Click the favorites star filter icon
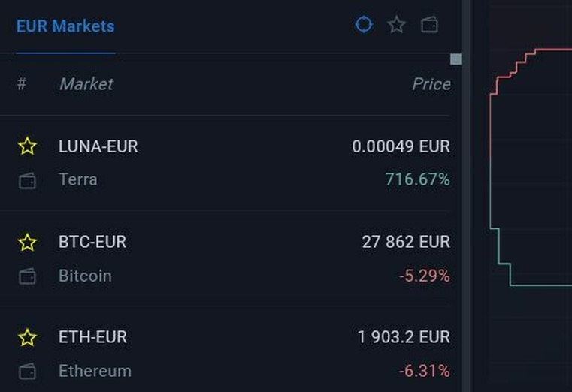Screen dimensions: 572x392 click(x=397, y=25)
